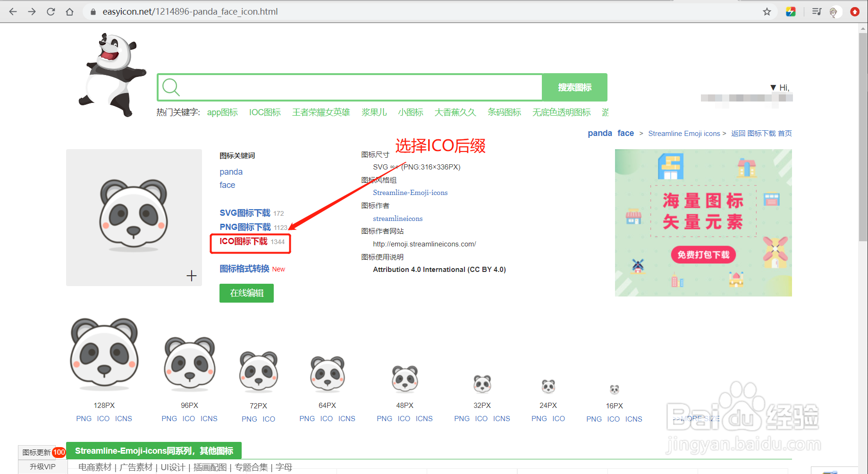Click the panda keyword link
The image size is (868, 474).
click(x=231, y=172)
